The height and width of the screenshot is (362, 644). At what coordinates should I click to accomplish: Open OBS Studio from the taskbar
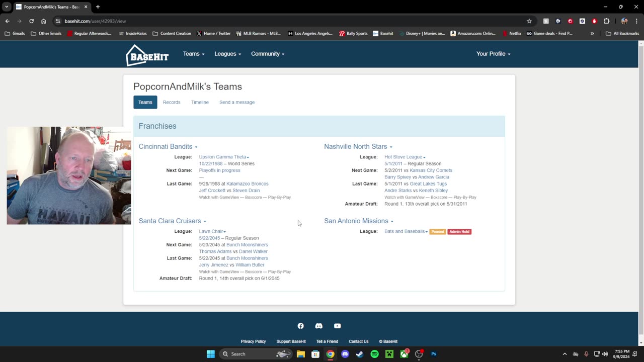419,354
